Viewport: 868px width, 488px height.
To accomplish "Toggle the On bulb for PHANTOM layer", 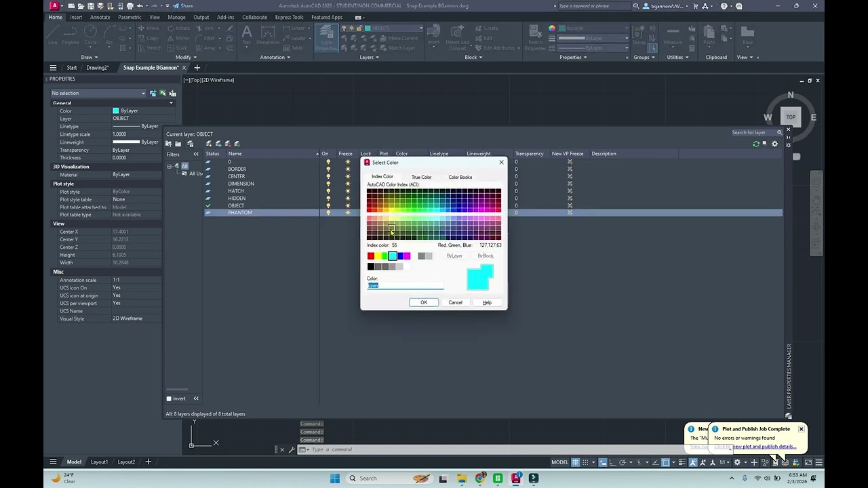I will [328, 213].
